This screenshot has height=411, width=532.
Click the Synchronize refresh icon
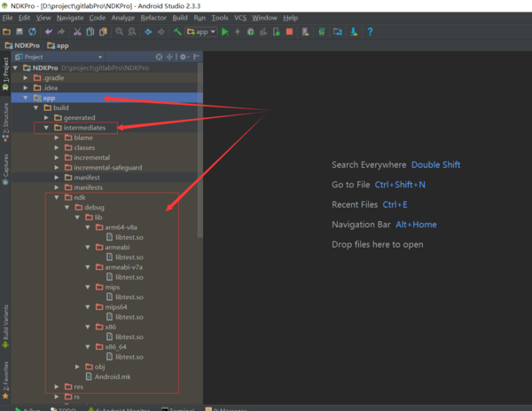[32, 32]
